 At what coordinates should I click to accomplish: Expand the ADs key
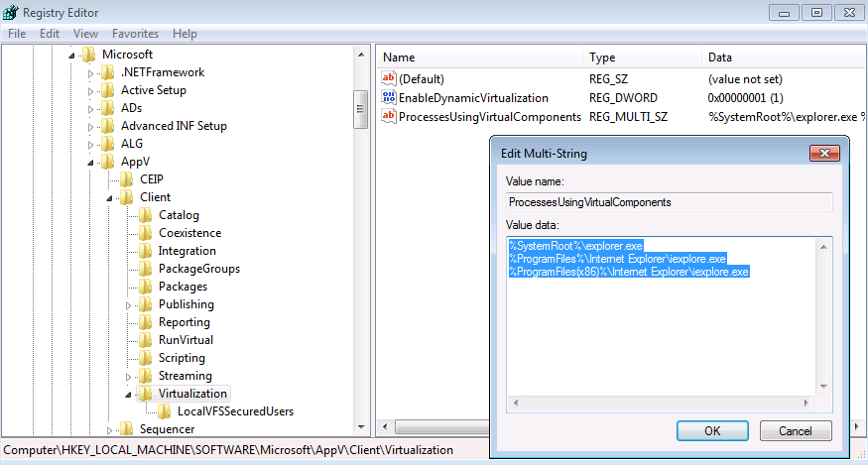[x=91, y=108]
